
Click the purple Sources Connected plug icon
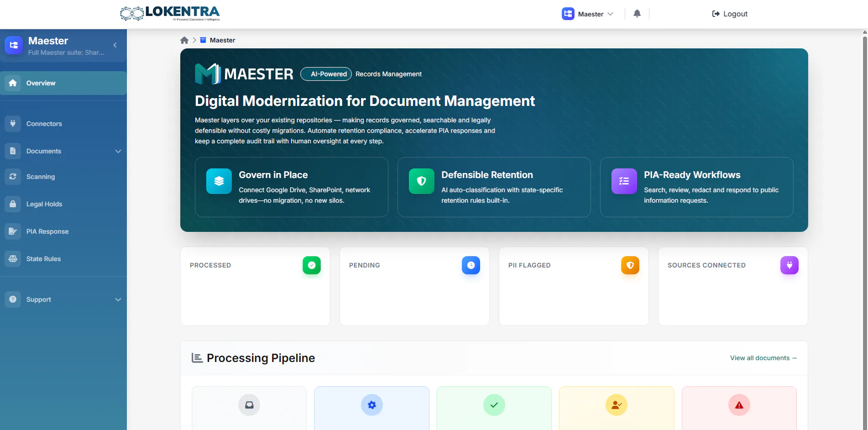790,265
